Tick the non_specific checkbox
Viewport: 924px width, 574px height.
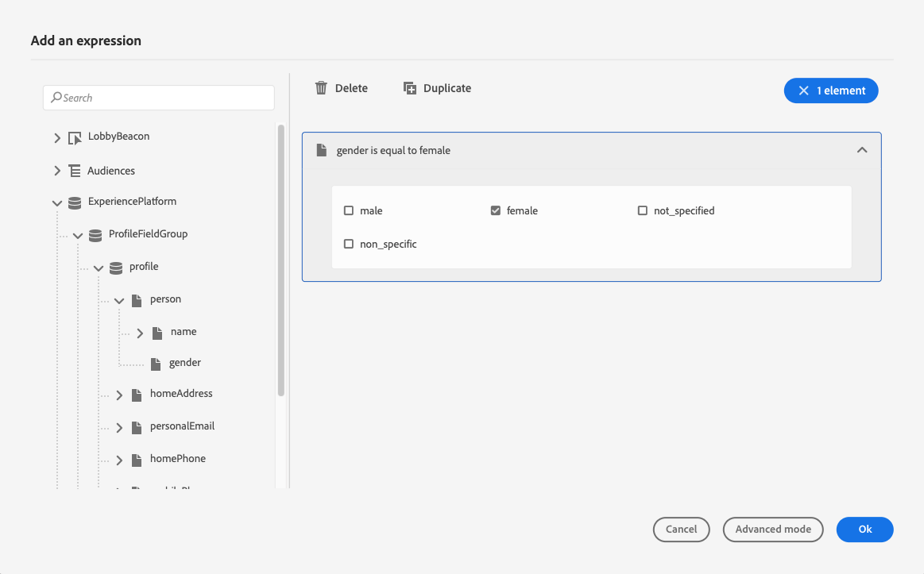[349, 244]
